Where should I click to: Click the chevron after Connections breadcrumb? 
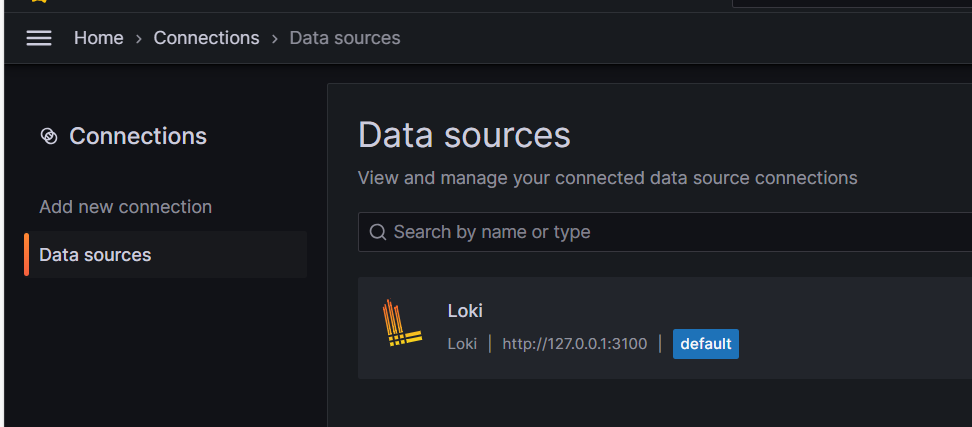[274, 39]
